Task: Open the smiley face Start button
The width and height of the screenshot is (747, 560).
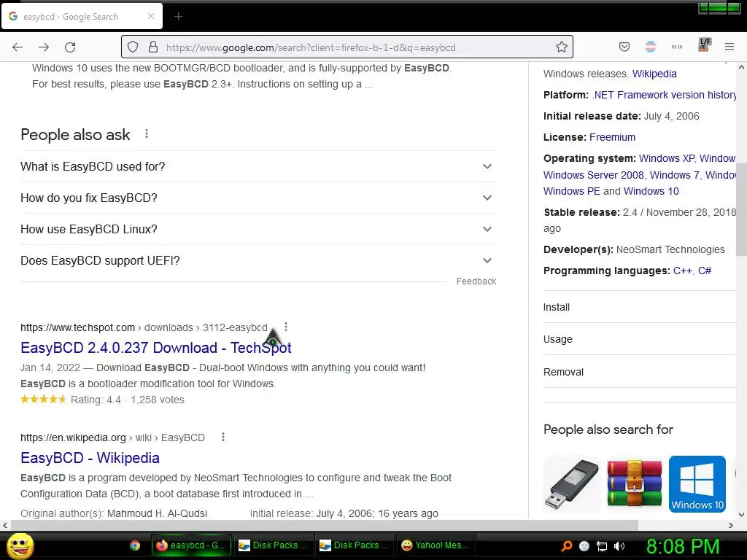Action: 20,545
